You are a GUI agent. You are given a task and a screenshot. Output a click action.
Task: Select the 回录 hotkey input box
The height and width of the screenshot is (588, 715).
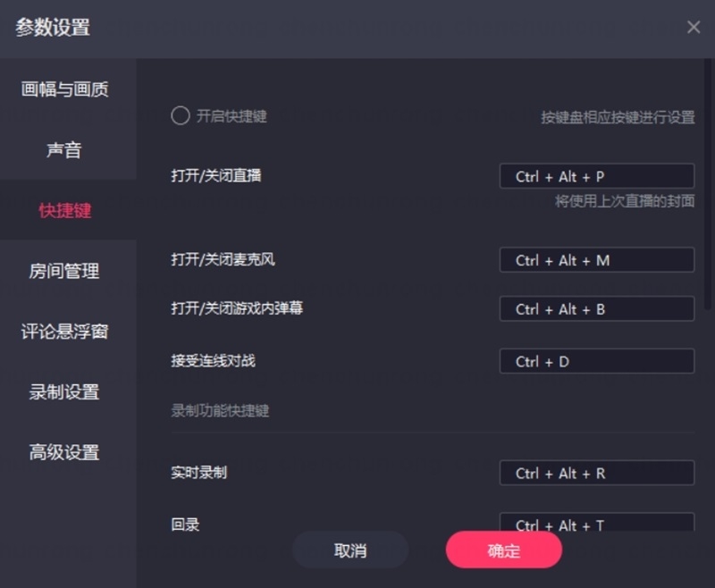(595, 525)
